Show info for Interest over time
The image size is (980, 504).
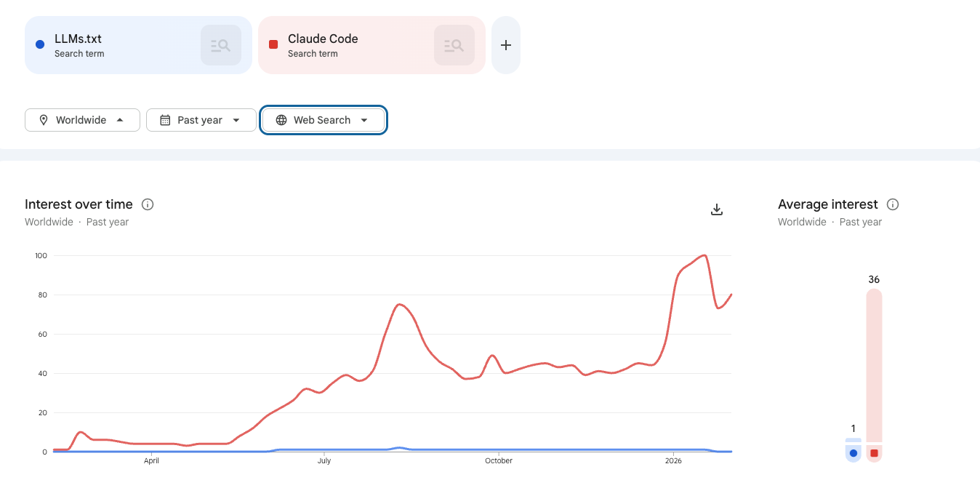tap(148, 204)
